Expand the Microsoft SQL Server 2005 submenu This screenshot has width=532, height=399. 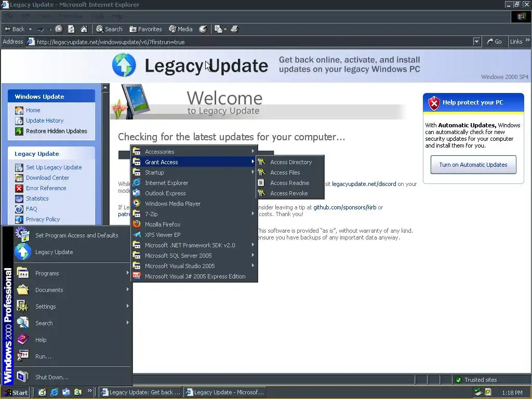(x=194, y=256)
